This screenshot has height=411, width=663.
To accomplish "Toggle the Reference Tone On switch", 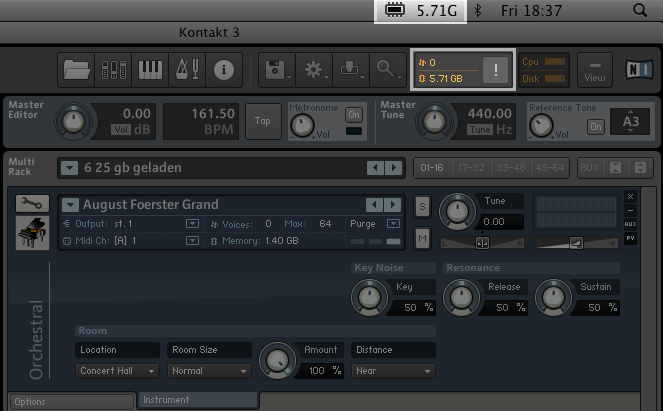I will 596,126.
